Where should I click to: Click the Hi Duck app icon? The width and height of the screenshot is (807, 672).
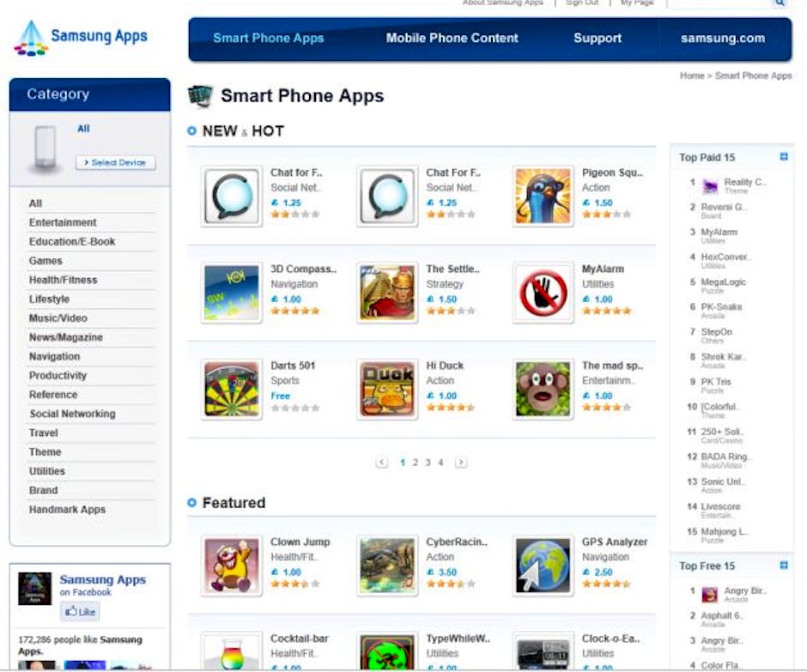387,390
